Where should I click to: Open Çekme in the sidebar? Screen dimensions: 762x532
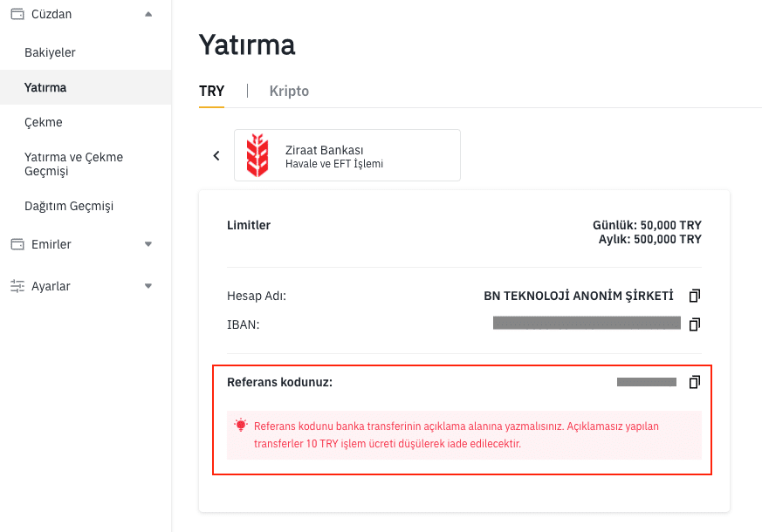pyautogui.click(x=44, y=122)
